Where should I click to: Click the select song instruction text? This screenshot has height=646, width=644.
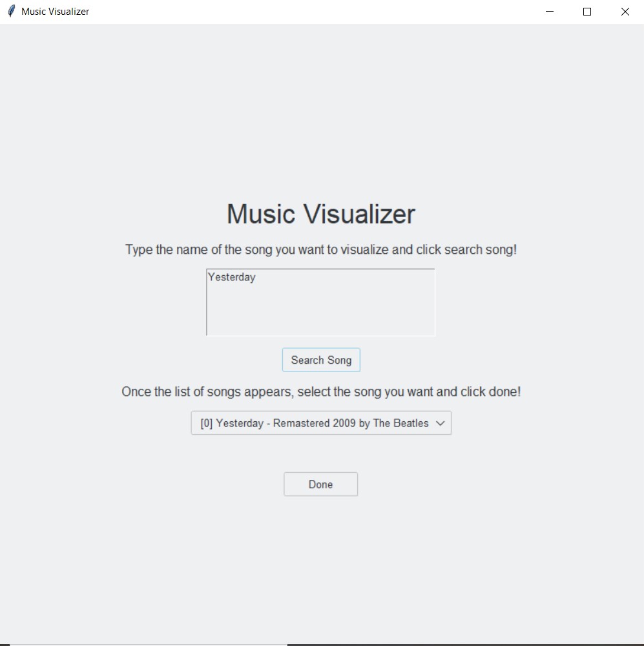(321, 391)
